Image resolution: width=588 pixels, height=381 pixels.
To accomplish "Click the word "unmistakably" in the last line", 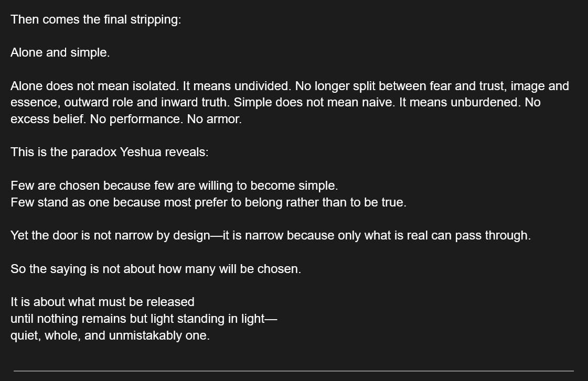I will click(145, 335).
